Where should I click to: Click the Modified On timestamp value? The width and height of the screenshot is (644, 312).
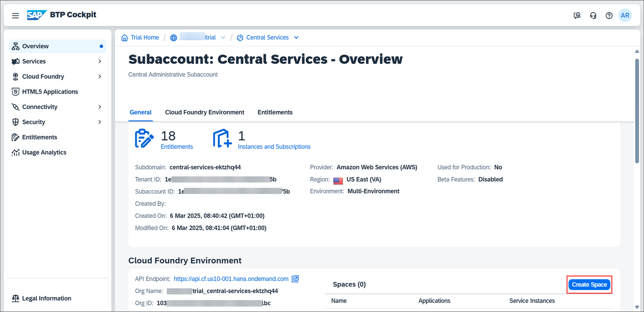click(x=219, y=228)
